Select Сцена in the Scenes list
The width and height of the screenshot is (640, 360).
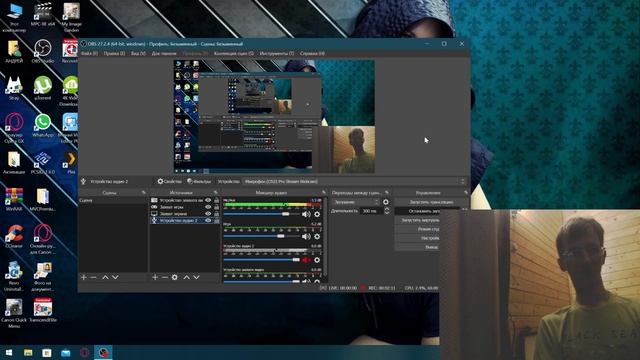tap(113, 200)
